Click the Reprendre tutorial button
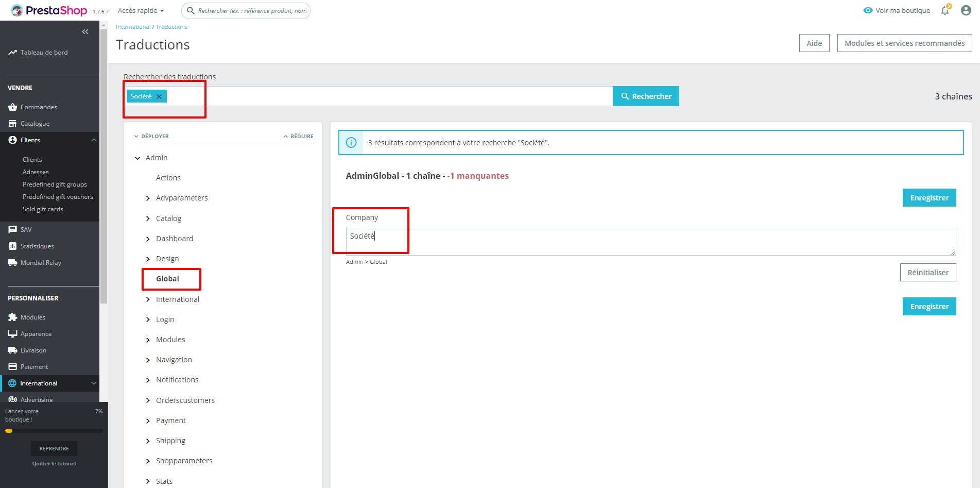The image size is (980, 488). pyautogui.click(x=54, y=448)
